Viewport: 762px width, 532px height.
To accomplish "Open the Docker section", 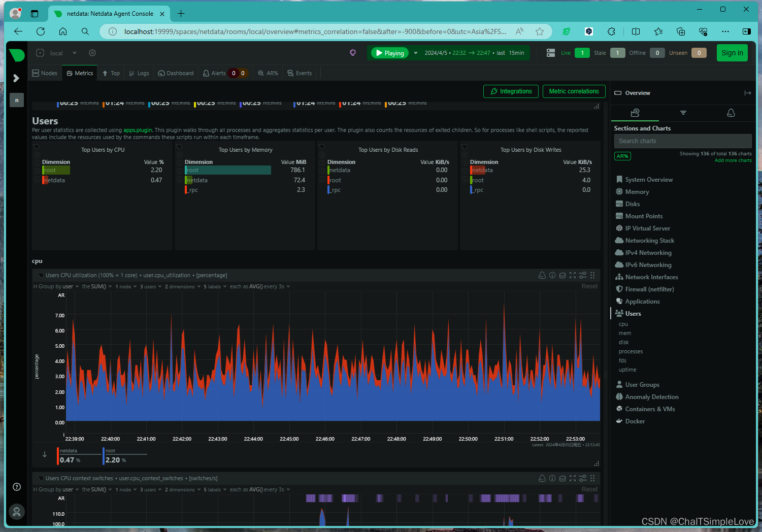I will pos(635,421).
